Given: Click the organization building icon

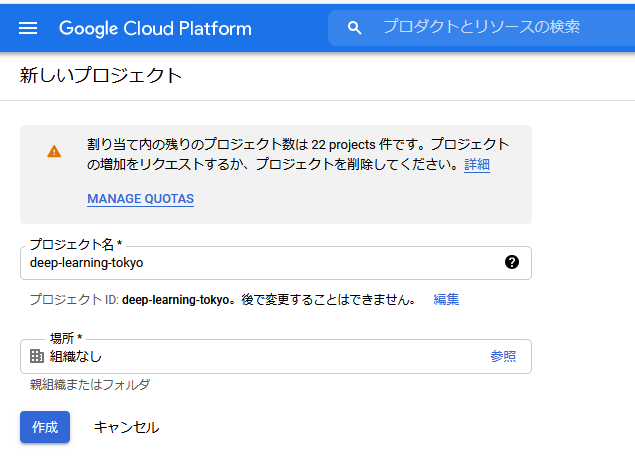Looking at the screenshot, I should pos(37,356).
